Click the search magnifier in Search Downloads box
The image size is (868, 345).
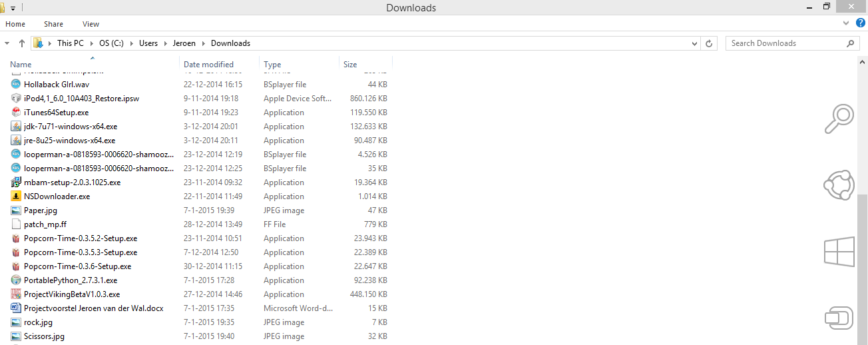[851, 43]
